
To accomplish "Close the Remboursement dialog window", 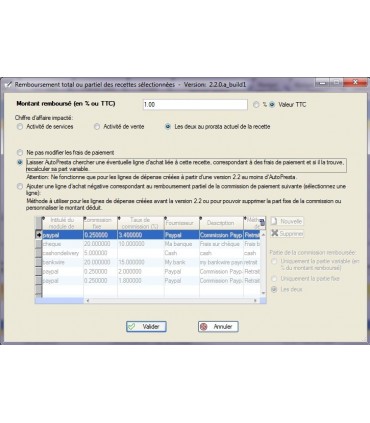I will [x=355, y=82].
